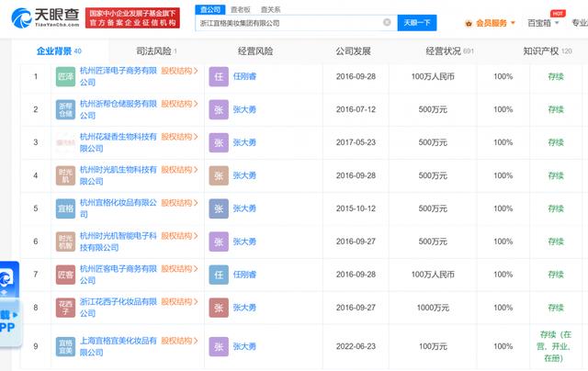Viewport: 588px width, 371px height.
Task: Clear the search box with the X icon
Action: pyautogui.click(x=387, y=22)
